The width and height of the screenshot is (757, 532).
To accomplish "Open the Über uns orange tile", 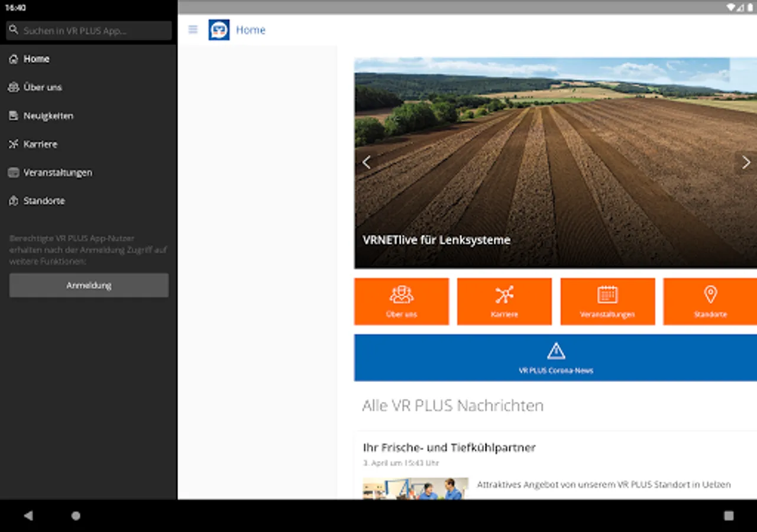I will [x=402, y=301].
